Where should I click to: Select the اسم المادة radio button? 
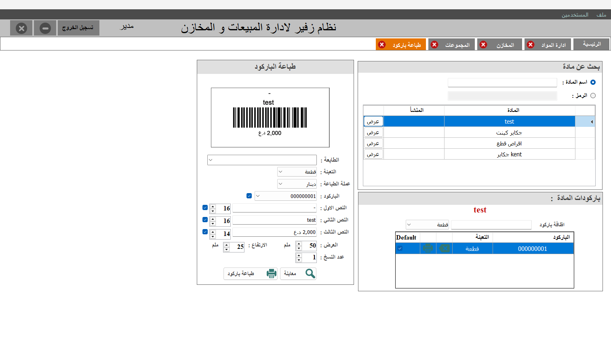593,82
